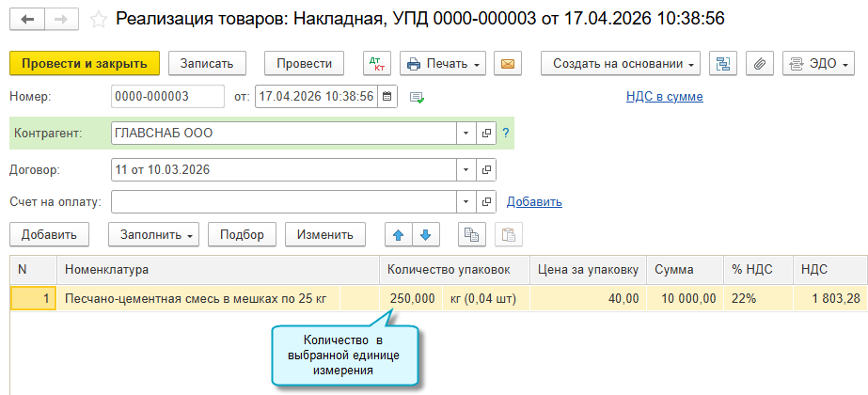Click the sum cell 10 000,00
The image size is (868, 395).
coord(686,299)
